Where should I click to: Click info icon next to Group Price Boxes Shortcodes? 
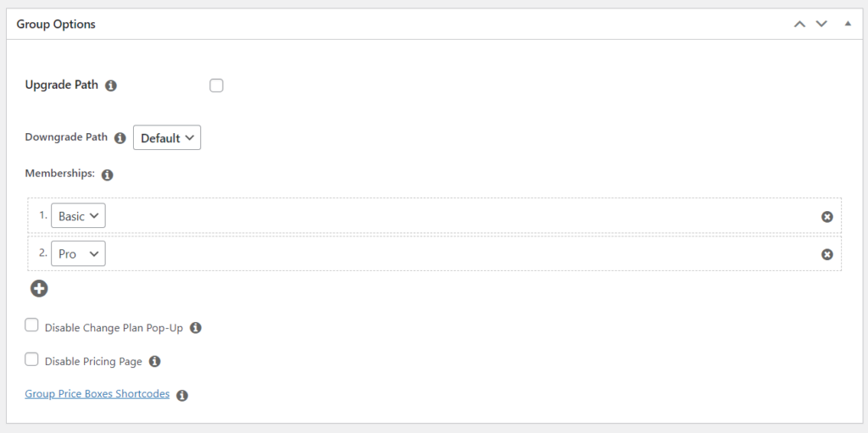182,396
